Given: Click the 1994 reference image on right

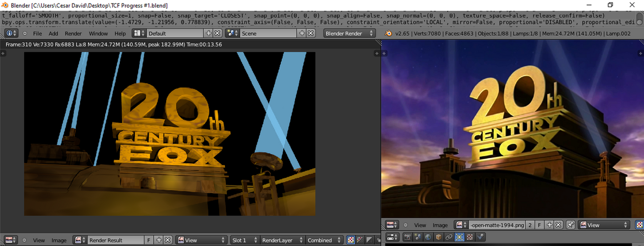Looking at the screenshot, I should [x=513, y=129].
